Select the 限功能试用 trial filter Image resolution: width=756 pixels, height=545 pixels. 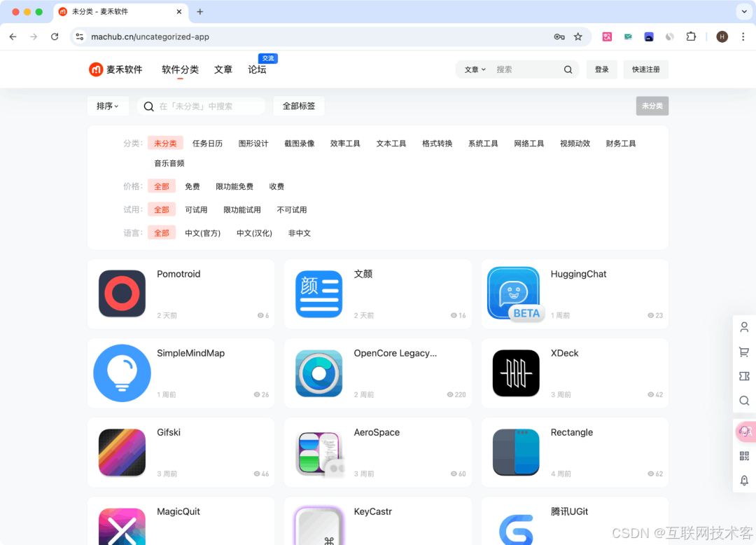tap(242, 209)
